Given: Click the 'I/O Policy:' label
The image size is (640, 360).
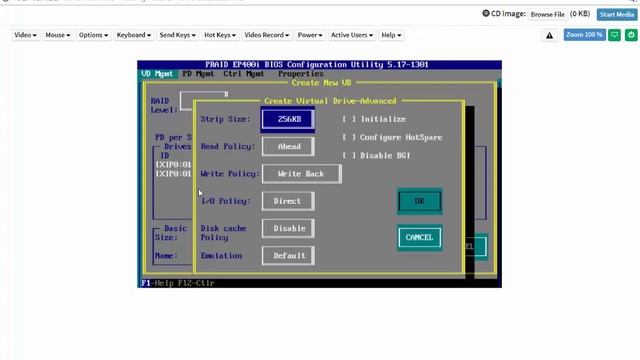Looking at the screenshot, I should pos(225,201).
